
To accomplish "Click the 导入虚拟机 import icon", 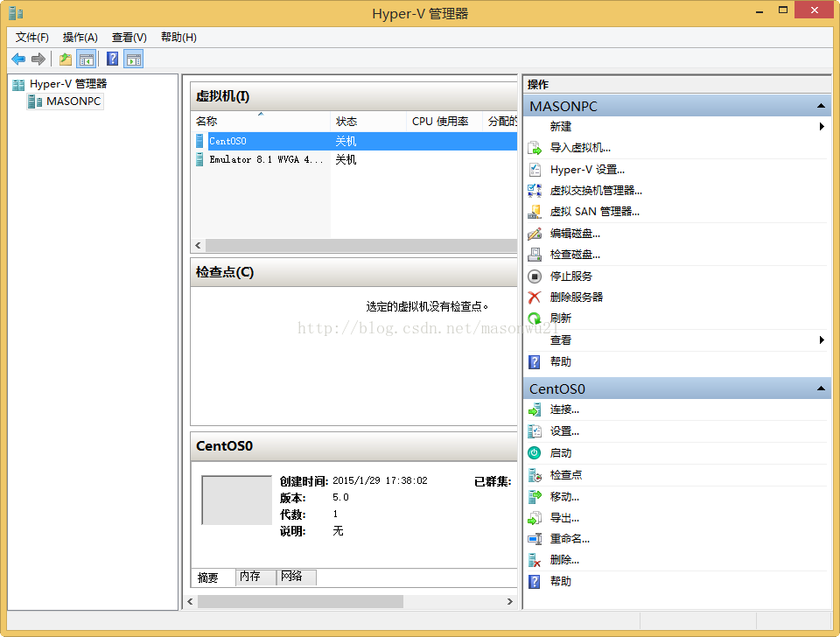I will tap(535, 148).
